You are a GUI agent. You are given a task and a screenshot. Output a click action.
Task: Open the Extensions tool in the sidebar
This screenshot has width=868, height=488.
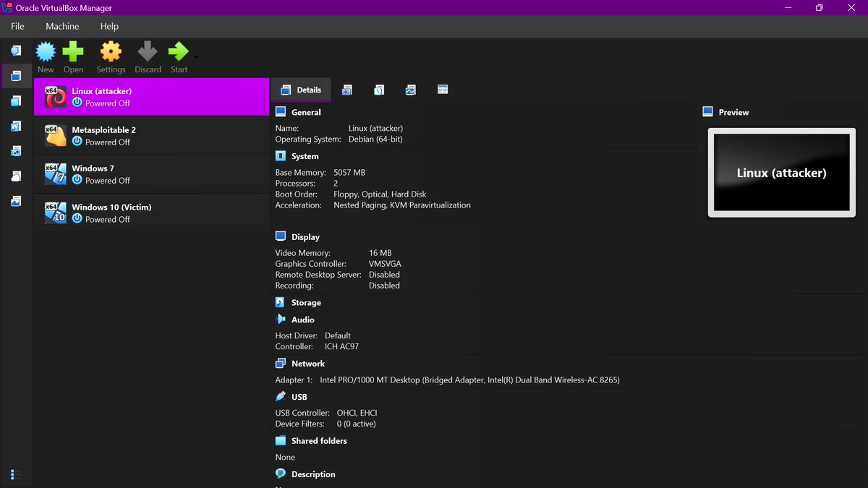16,101
